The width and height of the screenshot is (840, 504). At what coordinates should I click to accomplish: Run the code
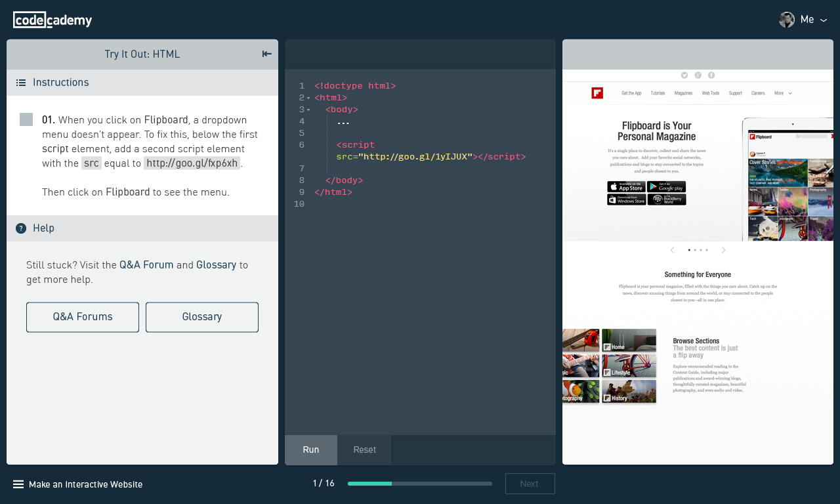tap(311, 450)
